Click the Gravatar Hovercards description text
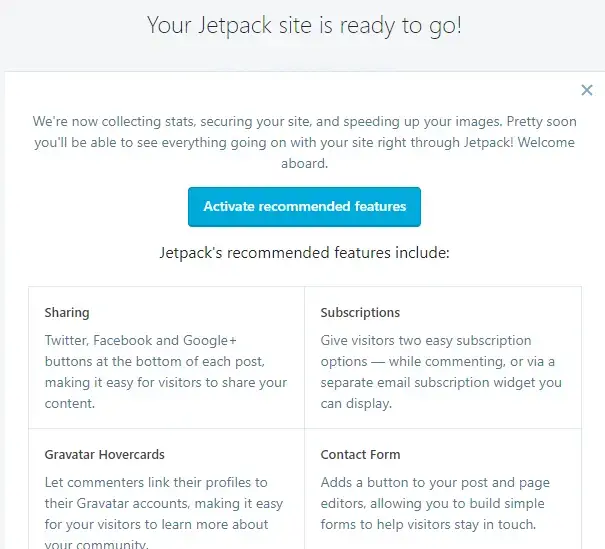This screenshot has width=605, height=549. click(x=164, y=512)
